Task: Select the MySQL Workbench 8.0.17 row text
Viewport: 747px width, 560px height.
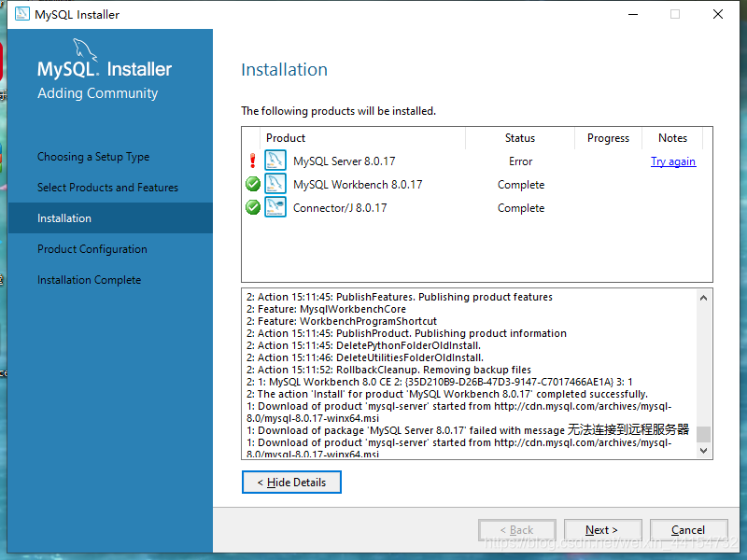Action: point(358,185)
